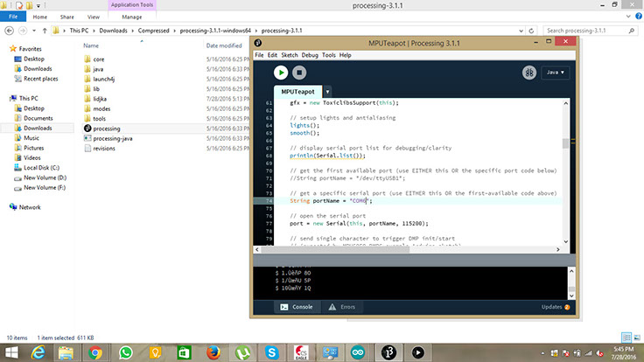Click the editor vertical scrollbar thumb
644x362 pixels.
point(565,143)
